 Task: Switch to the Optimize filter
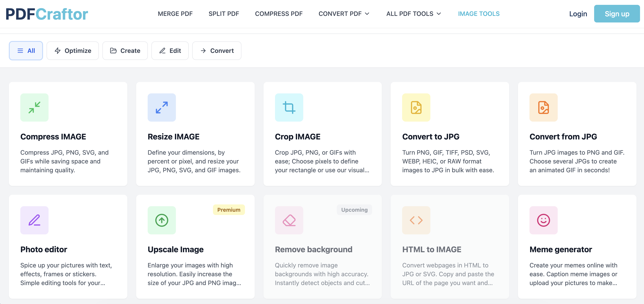pos(73,50)
